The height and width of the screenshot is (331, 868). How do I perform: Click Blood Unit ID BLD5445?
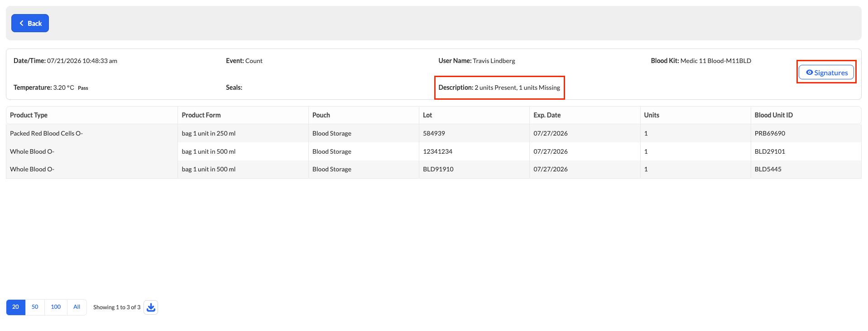click(x=768, y=169)
